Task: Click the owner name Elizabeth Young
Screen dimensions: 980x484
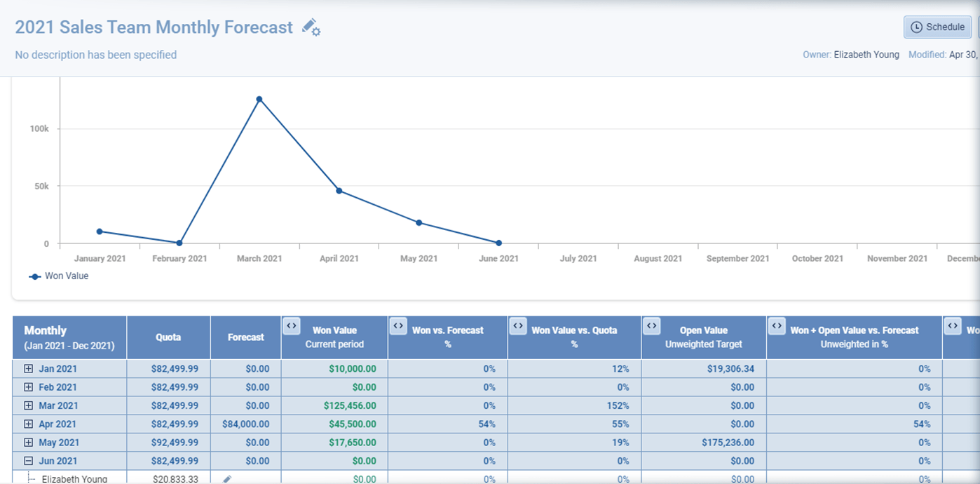Action: tap(866, 55)
